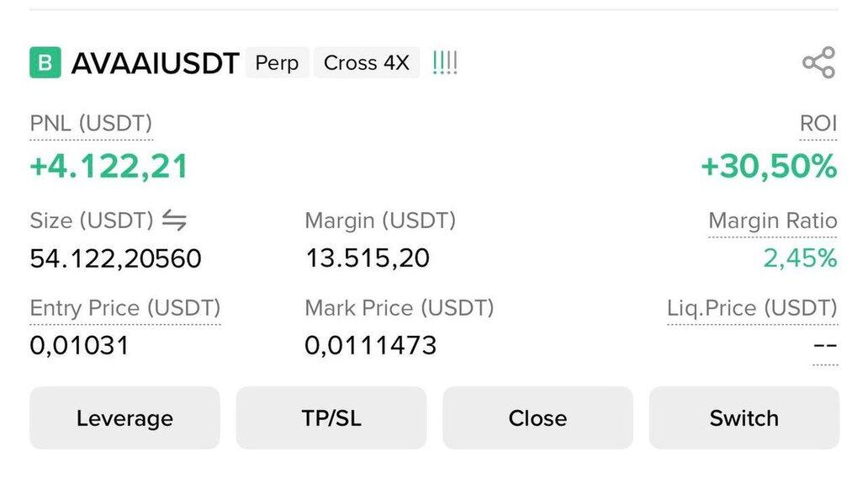Click the green B buy-side badge
The height and width of the screenshot is (479, 868).
(45, 63)
